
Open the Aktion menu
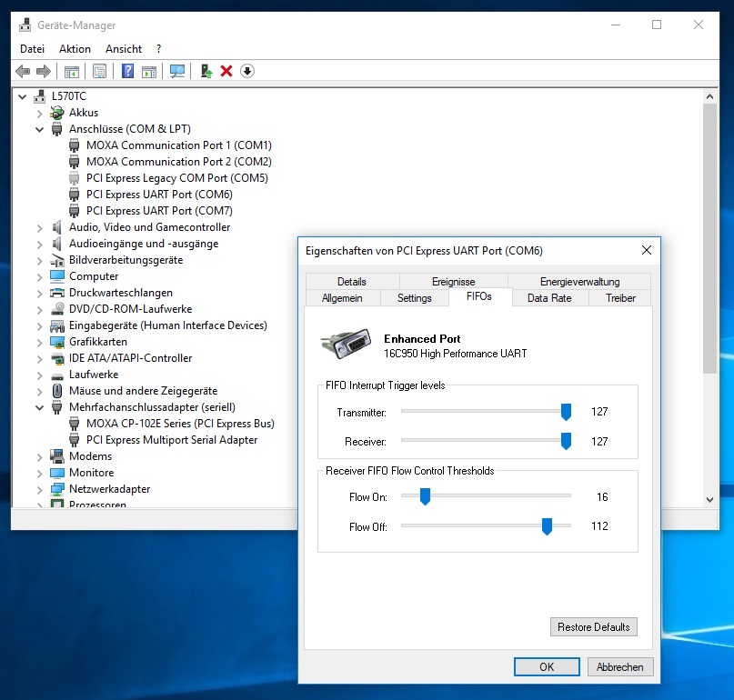[x=75, y=49]
